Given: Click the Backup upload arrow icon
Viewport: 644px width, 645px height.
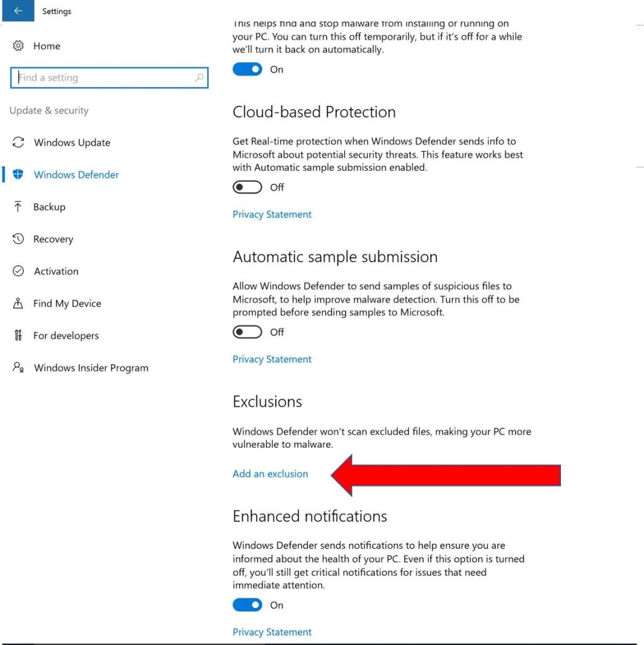Looking at the screenshot, I should point(18,207).
